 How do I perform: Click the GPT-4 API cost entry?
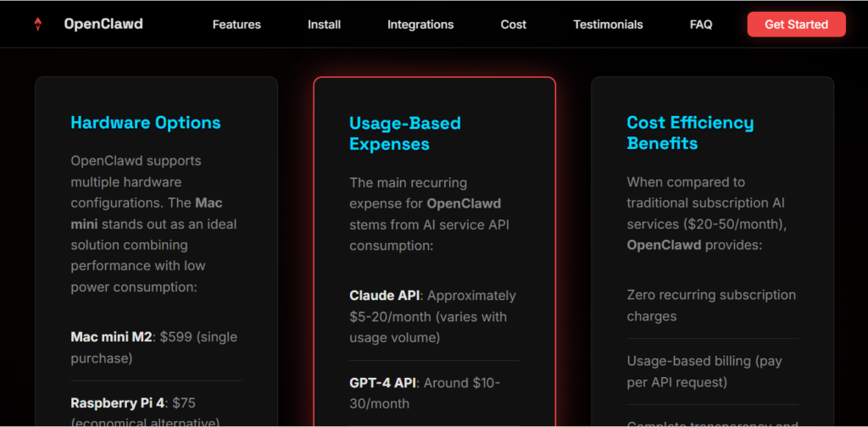[x=424, y=393]
